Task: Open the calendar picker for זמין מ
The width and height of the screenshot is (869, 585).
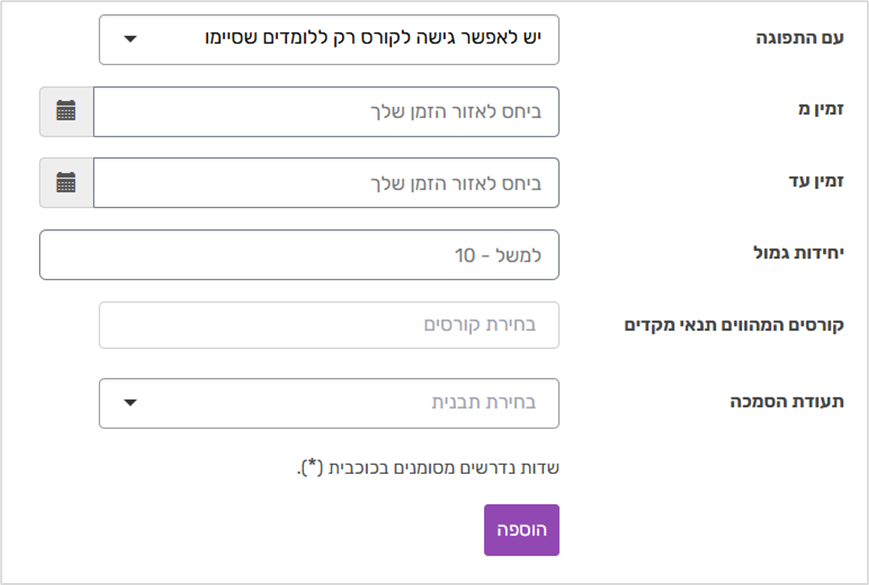Action: [66, 111]
